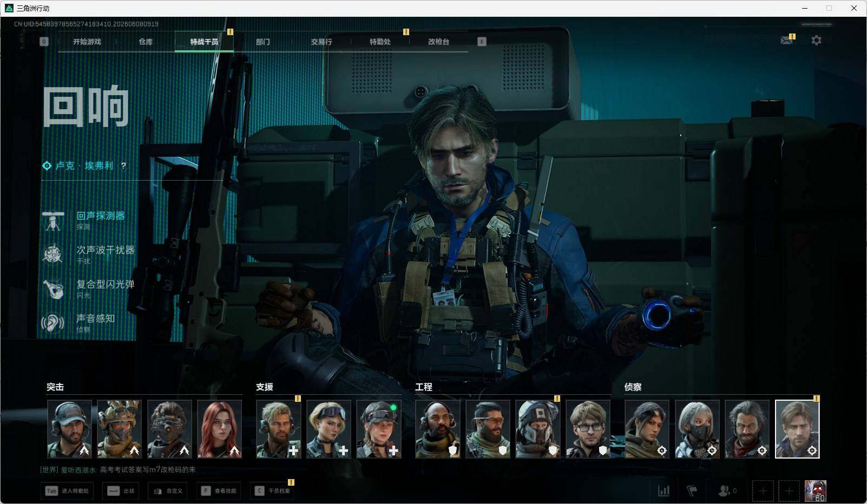Click the 声音感知 skill name
Image resolution: width=867 pixels, height=504 pixels.
click(x=96, y=318)
